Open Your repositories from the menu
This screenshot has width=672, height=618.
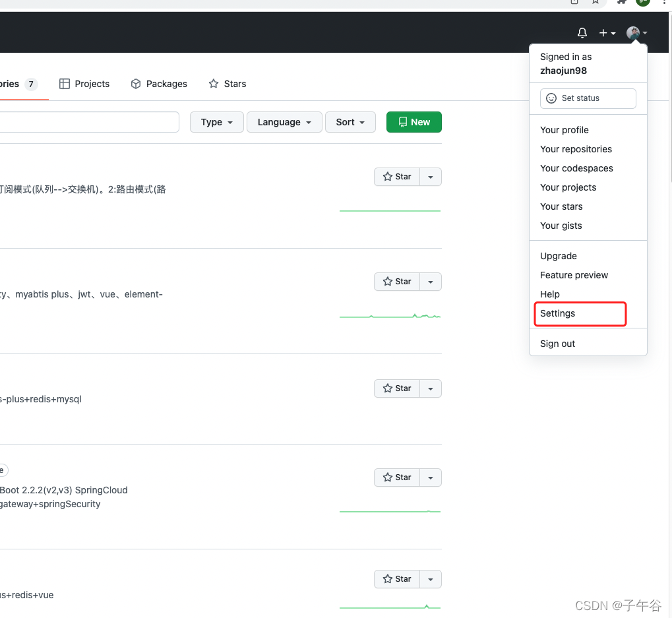(576, 149)
